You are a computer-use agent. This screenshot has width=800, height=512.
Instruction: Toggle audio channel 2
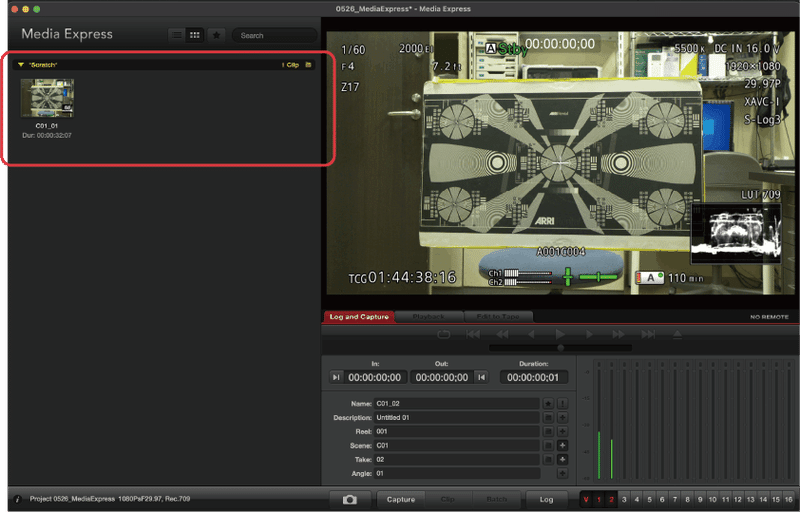point(611,500)
